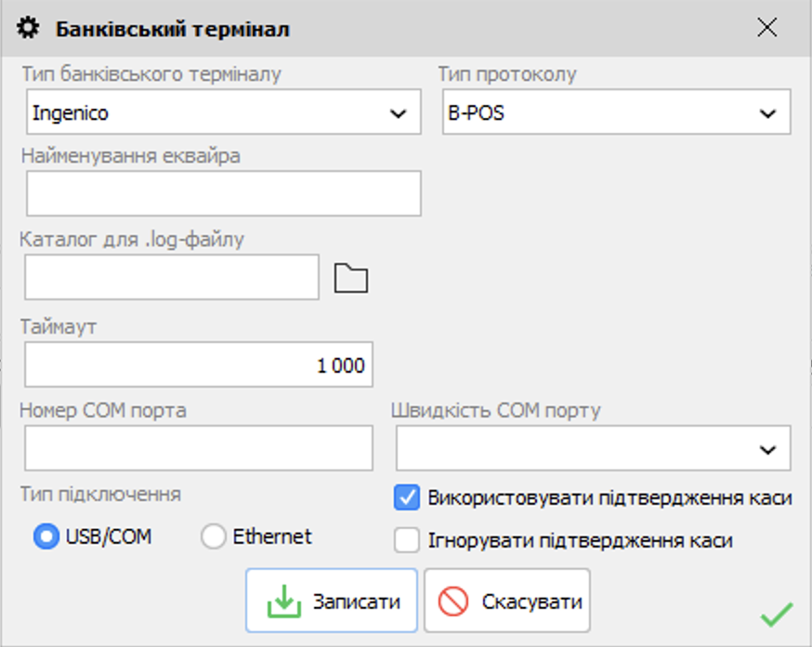Click the Номер COM порта field
Screen dimensions: 812x647
point(198,448)
